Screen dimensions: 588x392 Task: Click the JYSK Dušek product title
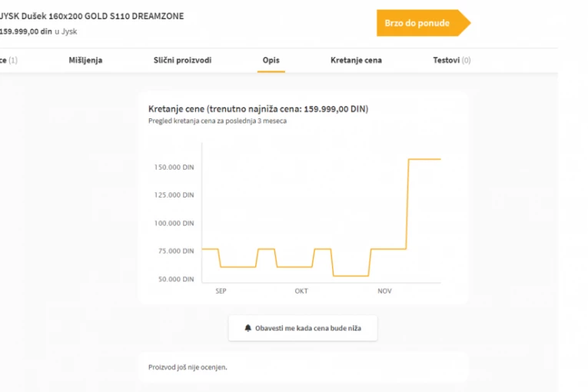tap(91, 16)
